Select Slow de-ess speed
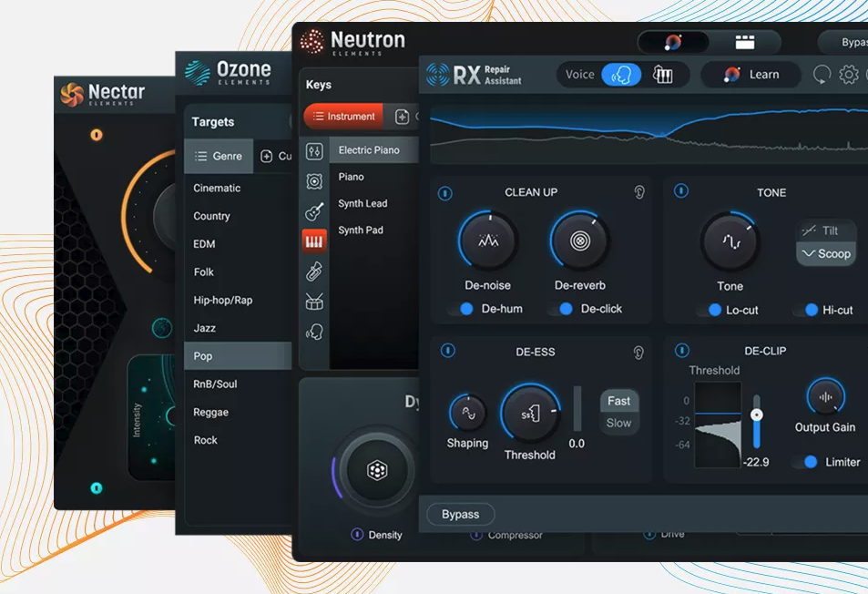This screenshot has height=594, width=868. pyautogui.click(x=618, y=423)
